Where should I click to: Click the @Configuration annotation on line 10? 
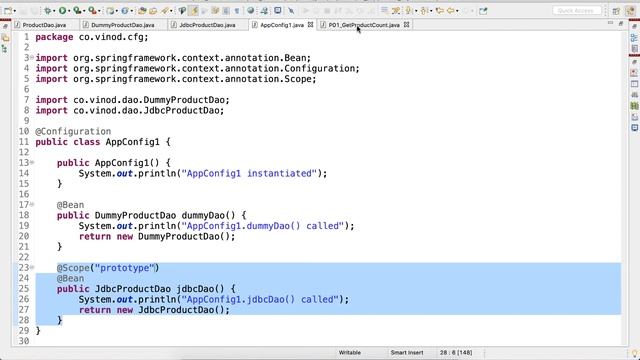(x=73, y=131)
